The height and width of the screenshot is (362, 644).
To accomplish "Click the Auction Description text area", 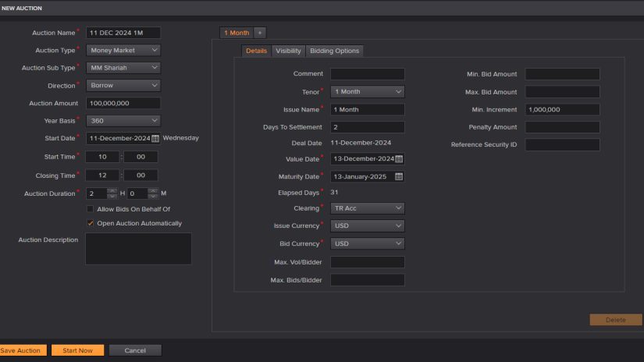I will pos(138,249).
